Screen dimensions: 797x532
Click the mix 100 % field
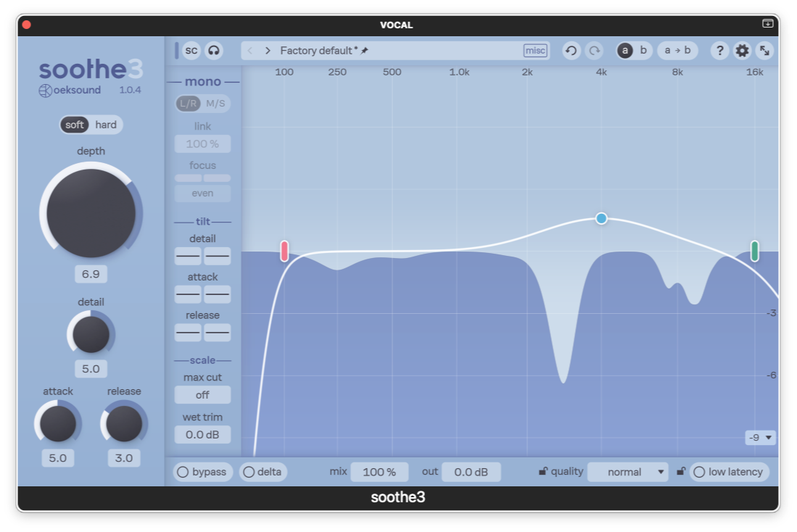pyautogui.click(x=379, y=472)
